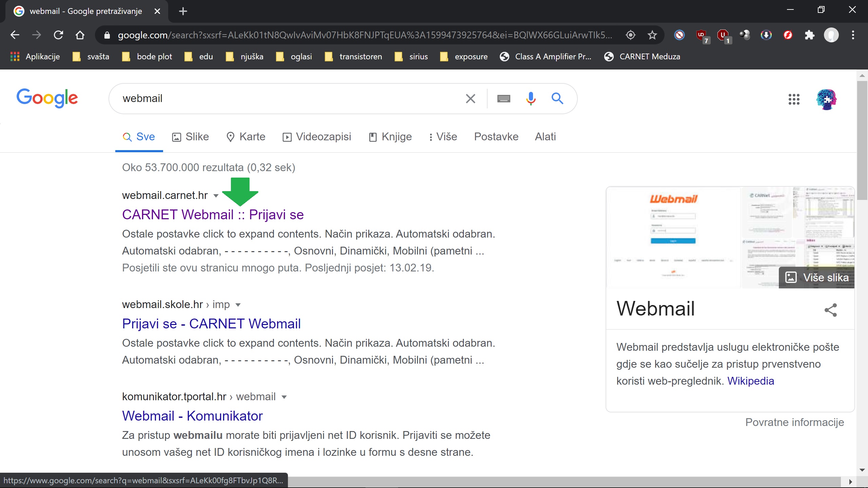Select the Sve results tab
The width and height of the screenshot is (868, 488).
click(x=139, y=137)
